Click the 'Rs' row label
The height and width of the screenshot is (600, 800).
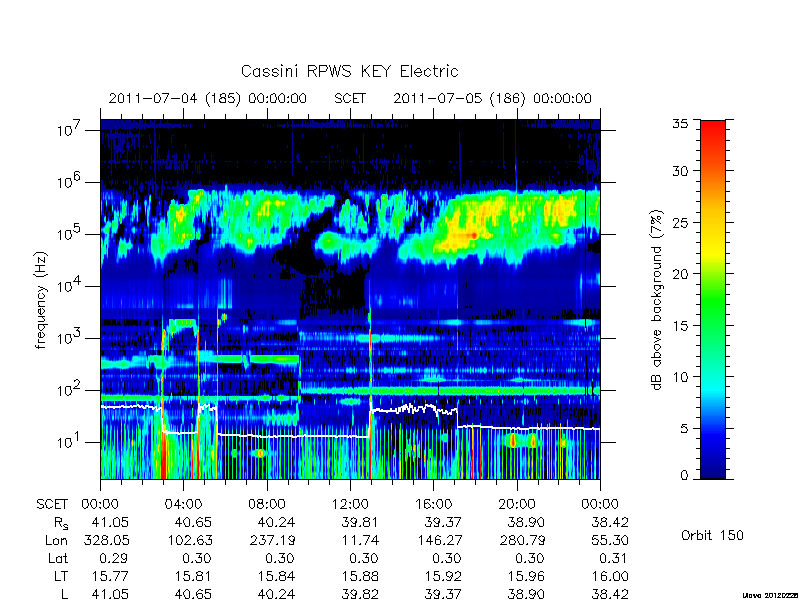61,523
